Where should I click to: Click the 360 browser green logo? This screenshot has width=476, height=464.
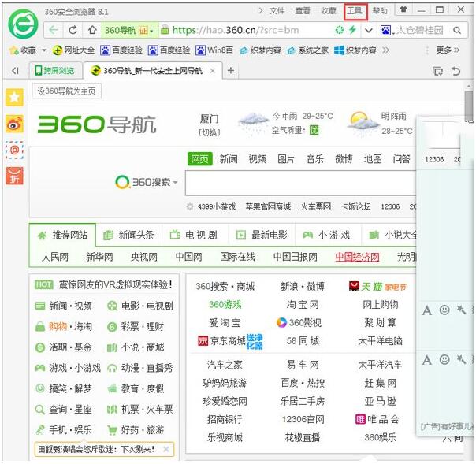point(23,24)
